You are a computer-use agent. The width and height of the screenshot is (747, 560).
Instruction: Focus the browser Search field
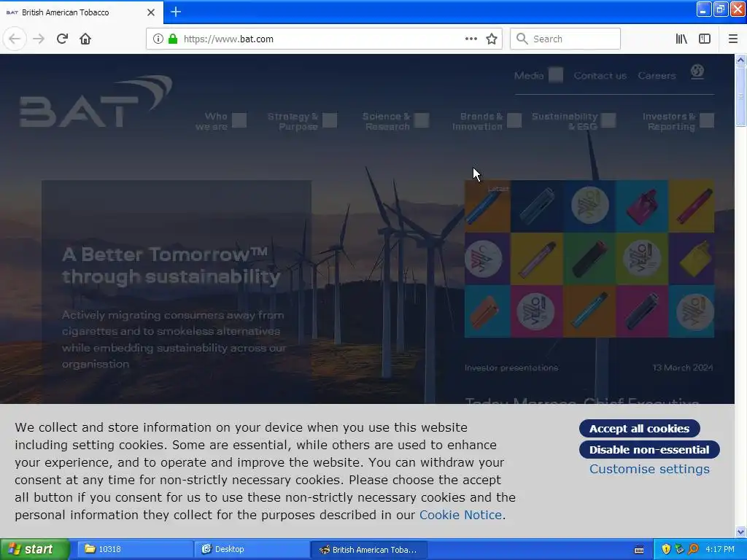[565, 39]
